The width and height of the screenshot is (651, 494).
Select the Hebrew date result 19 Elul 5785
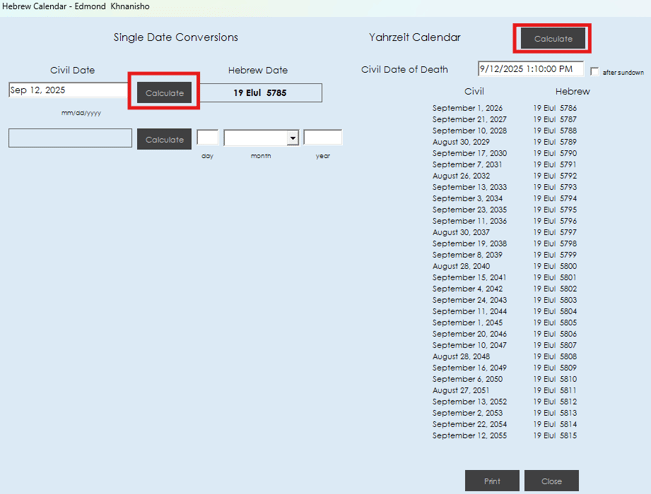[258, 93]
